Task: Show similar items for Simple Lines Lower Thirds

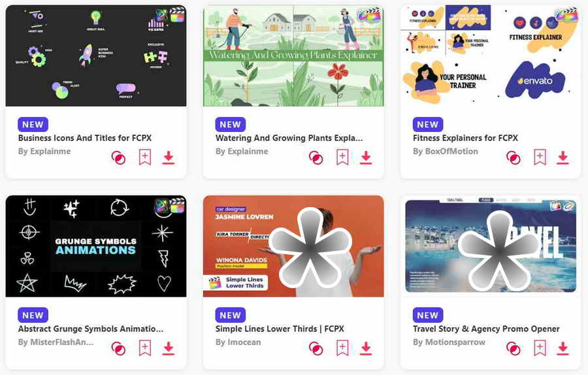Action: pos(316,348)
